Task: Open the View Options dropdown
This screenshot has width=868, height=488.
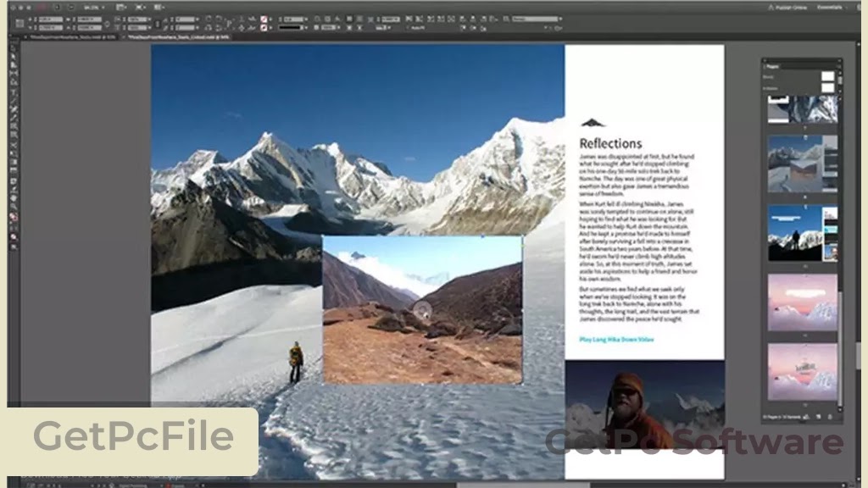Action: (121, 8)
